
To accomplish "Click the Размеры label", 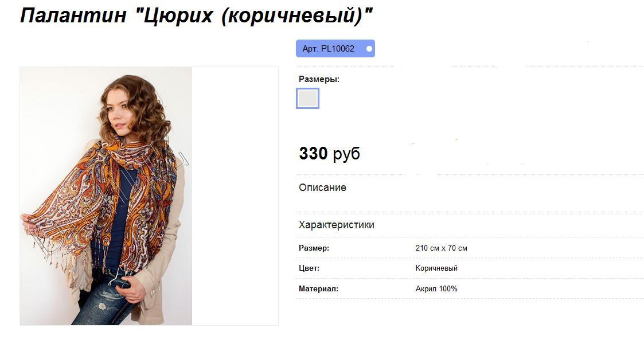I will coord(319,79).
